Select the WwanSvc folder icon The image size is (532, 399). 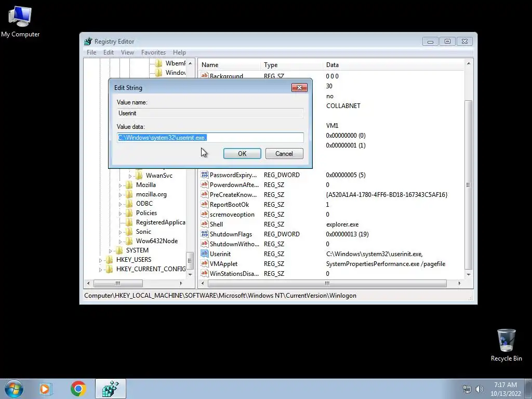pos(139,176)
